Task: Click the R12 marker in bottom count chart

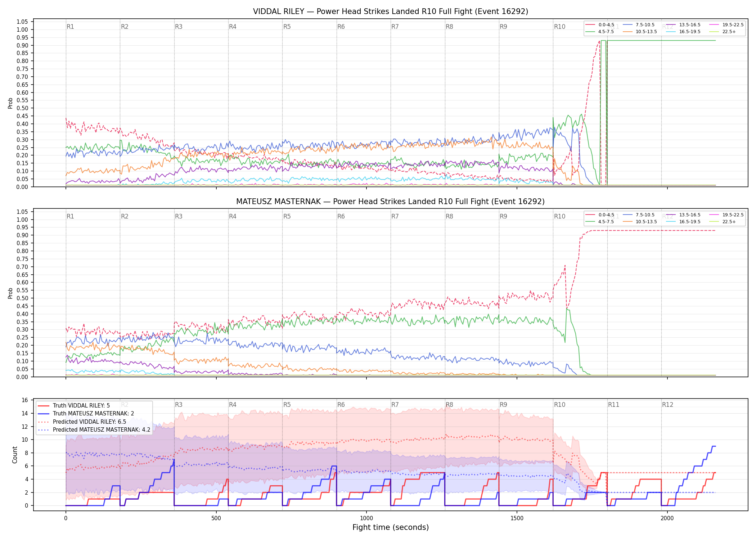Action: point(667,405)
